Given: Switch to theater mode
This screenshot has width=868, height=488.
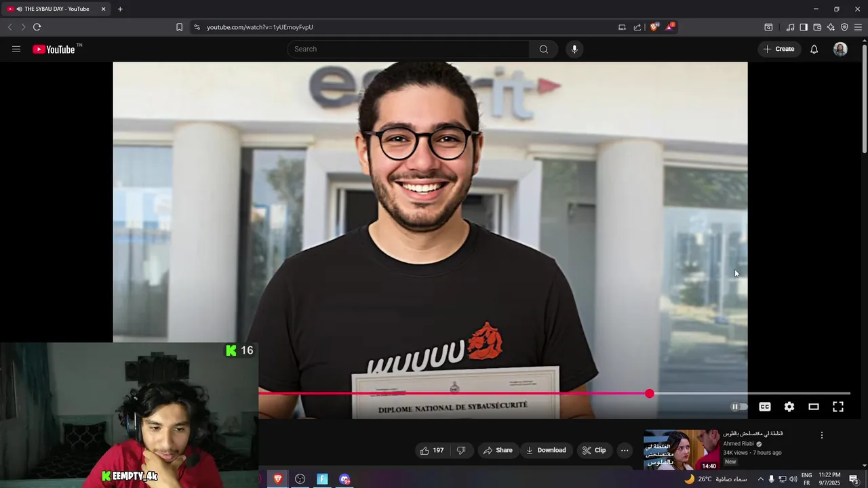Looking at the screenshot, I should (x=814, y=407).
